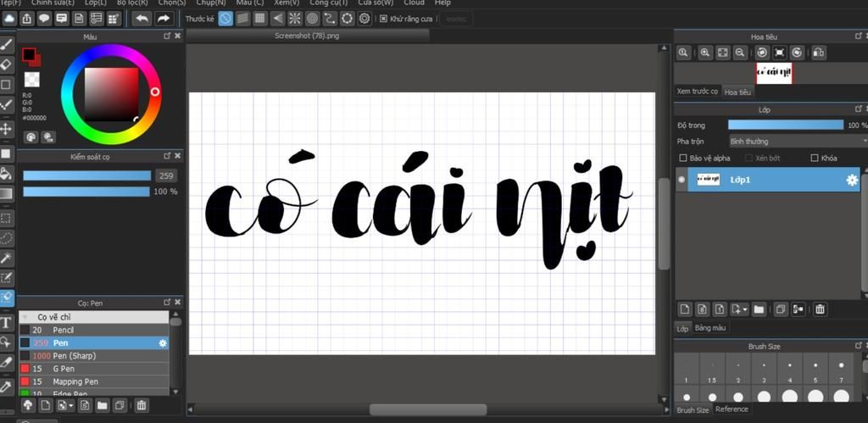Toggle the Khử răng cưa checkbox

(383, 19)
